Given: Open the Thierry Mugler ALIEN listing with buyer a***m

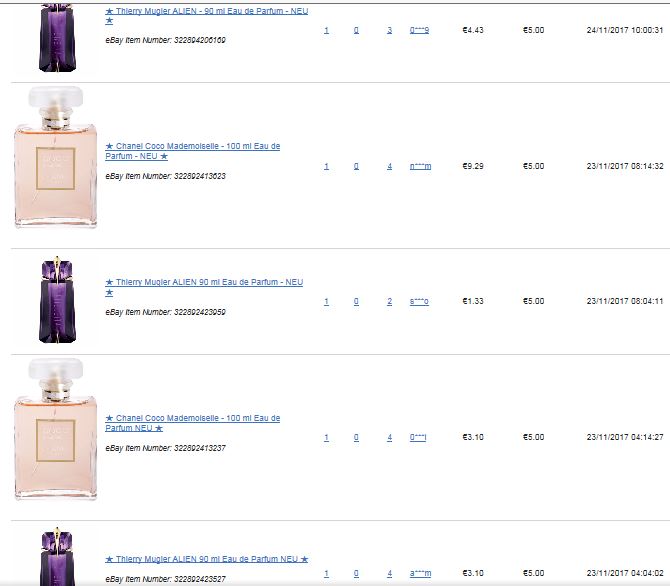Looking at the screenshot, I should click(x=207, y=559).
